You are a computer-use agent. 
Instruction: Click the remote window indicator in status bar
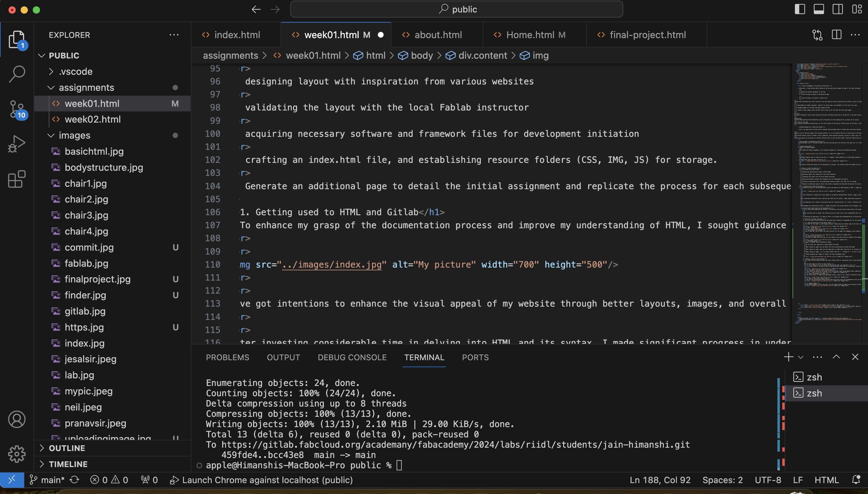[x=12, y=480]
